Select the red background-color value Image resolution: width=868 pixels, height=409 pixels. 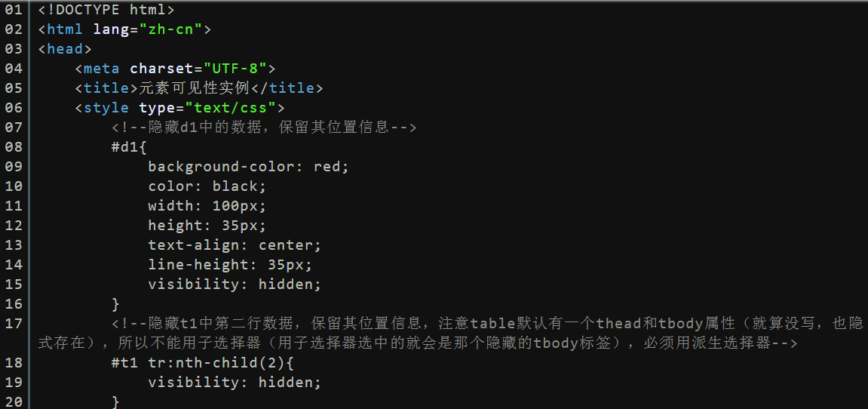click(327, 167)
